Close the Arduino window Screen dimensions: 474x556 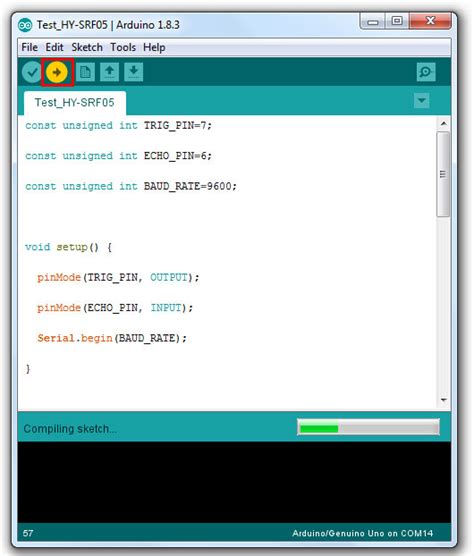point(430,21)
